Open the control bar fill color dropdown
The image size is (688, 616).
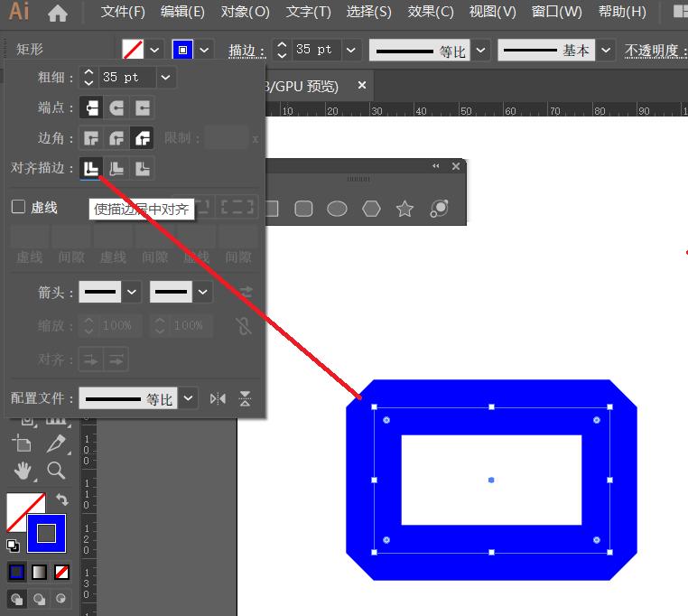point(154,50)
